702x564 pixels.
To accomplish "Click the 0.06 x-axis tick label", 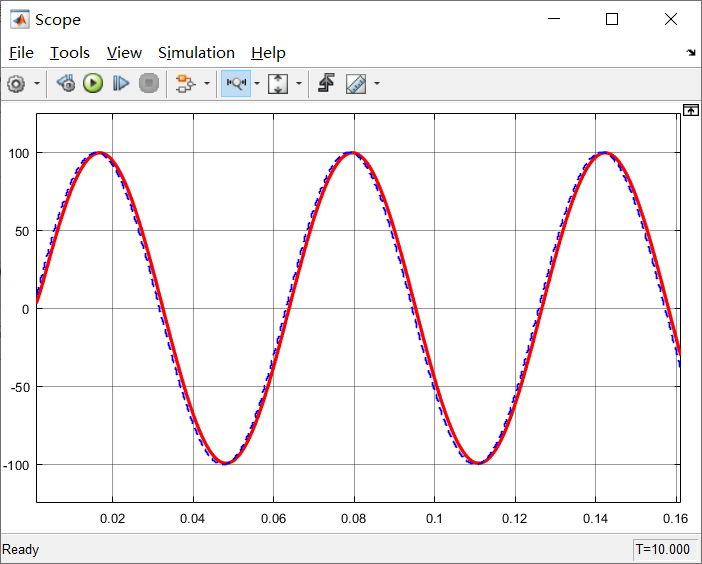I will (x=274, y=519).
